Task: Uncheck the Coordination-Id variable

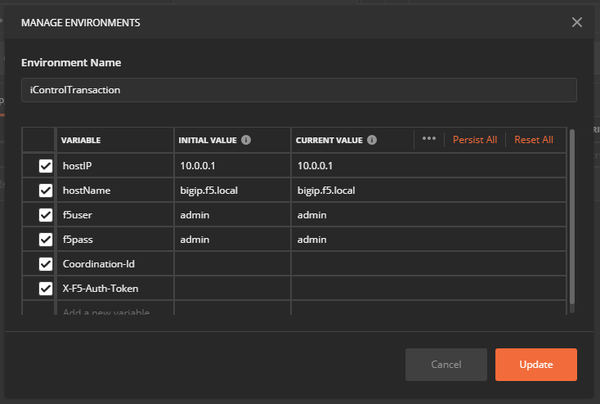Action: [x=46, y=264]
